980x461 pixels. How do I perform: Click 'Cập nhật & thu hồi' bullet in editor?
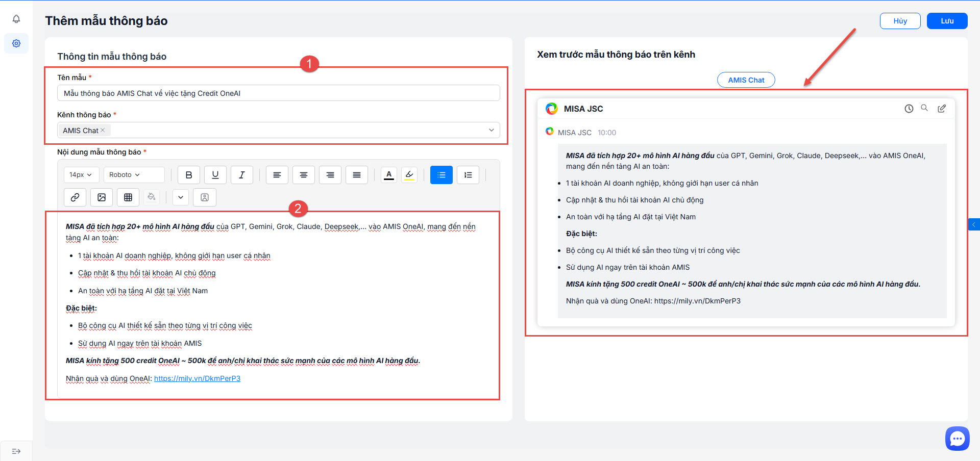(147, 273)
